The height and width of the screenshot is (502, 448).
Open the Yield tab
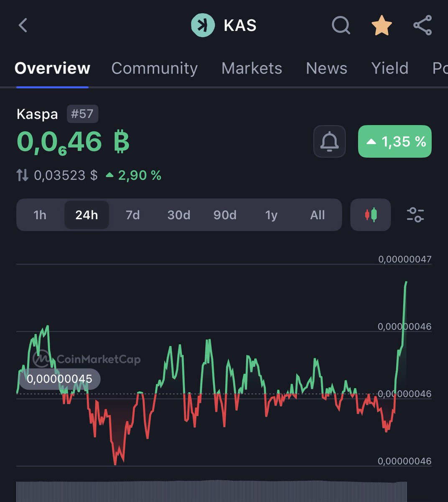389,68
